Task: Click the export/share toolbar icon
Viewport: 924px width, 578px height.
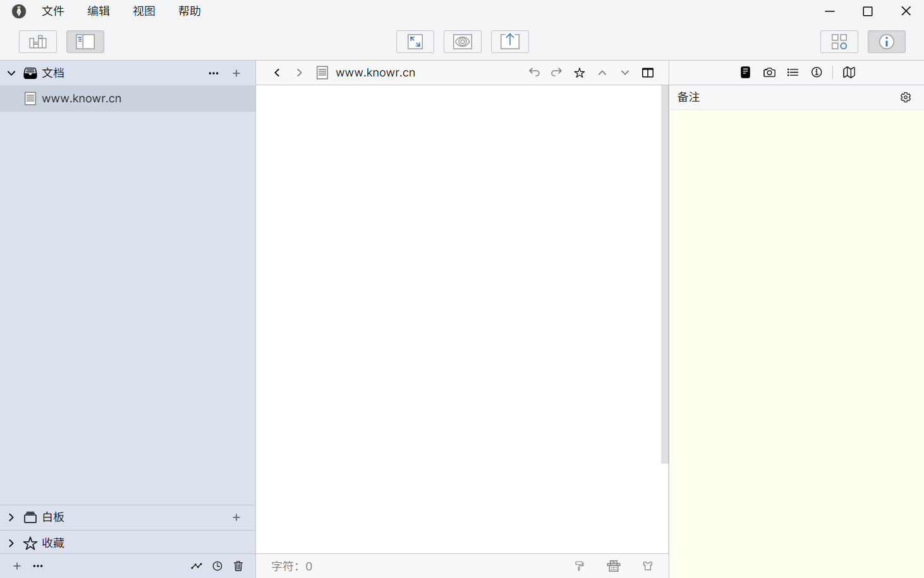Action: click(x=510, y=42)
